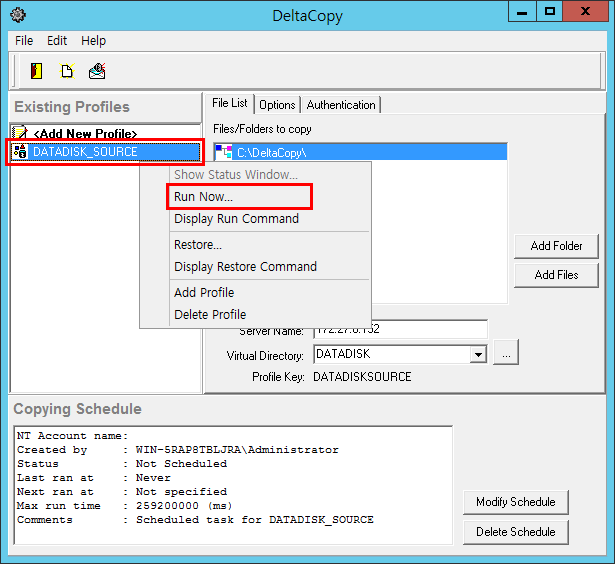Click the Add Folder button

point(556,246)
